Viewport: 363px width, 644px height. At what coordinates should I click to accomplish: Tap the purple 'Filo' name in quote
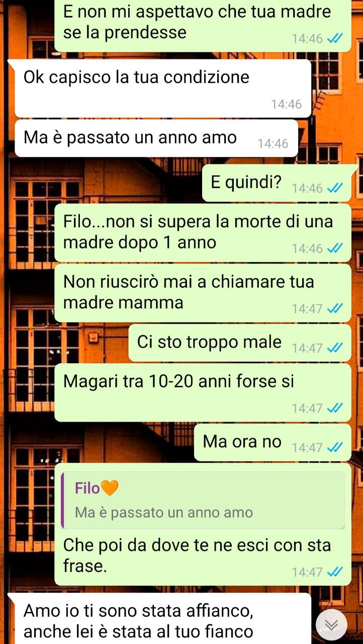[x=87, y=488]
